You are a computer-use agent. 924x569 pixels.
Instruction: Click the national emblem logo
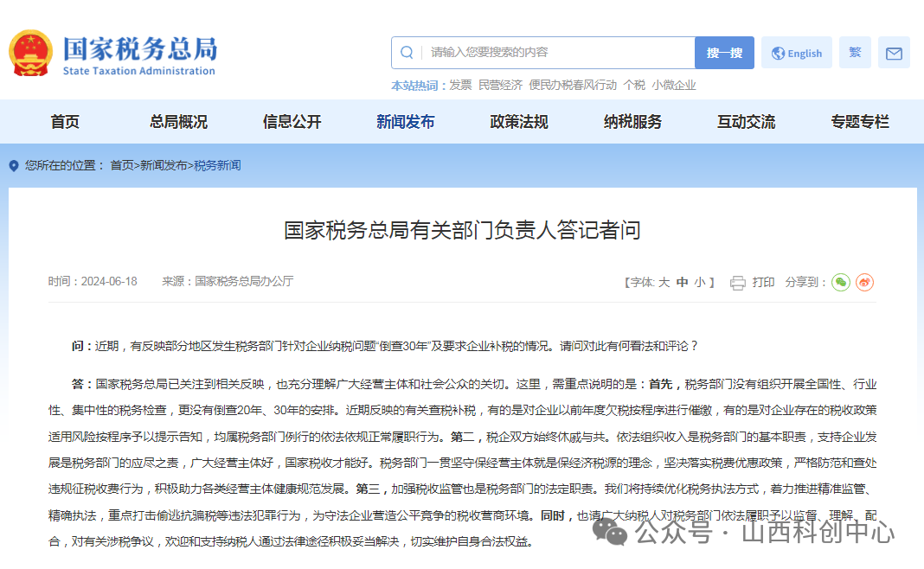click(32, 52)
